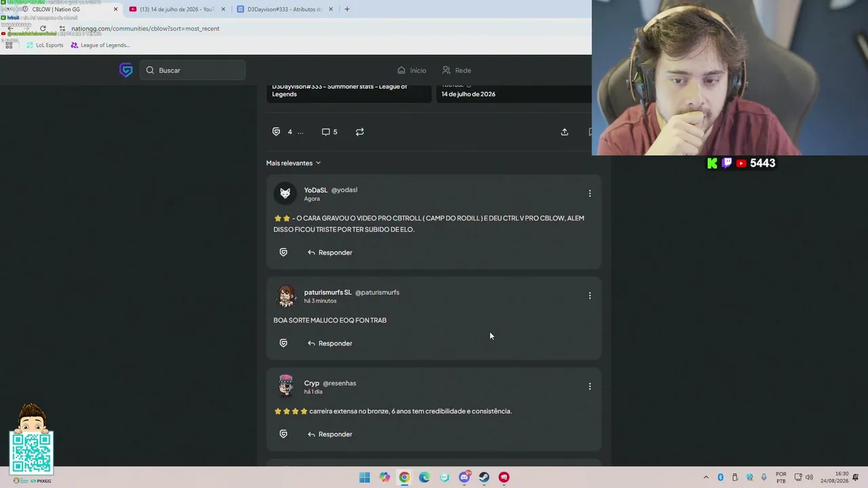Open Microsoft Edge from the taskbar

(x=425, y=477)
